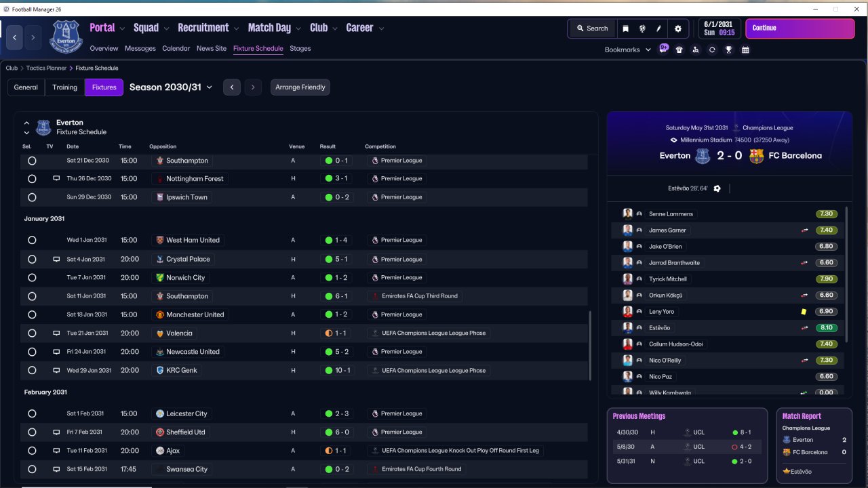Click the yellow card icon for Leny Yoro
868x488 pixels.
click(x=804, y=312)
